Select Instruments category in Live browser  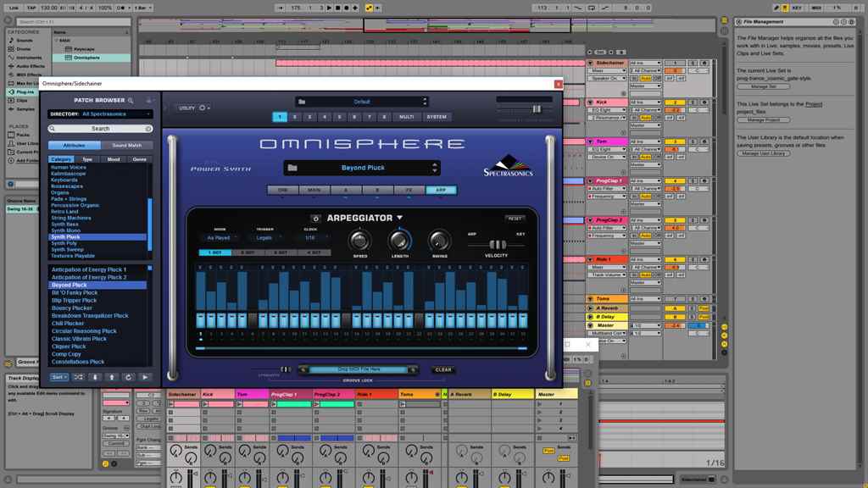pyautogui.click(x=29, y=58)
